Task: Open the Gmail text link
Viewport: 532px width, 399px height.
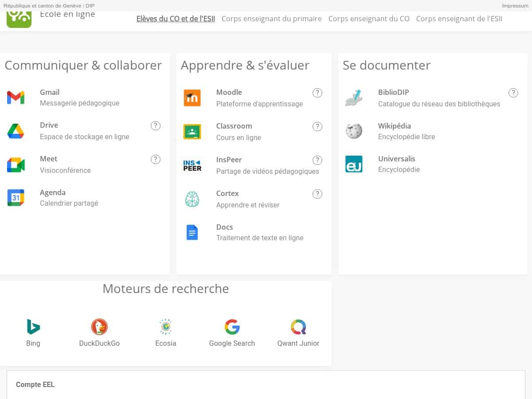Action: 50,92
